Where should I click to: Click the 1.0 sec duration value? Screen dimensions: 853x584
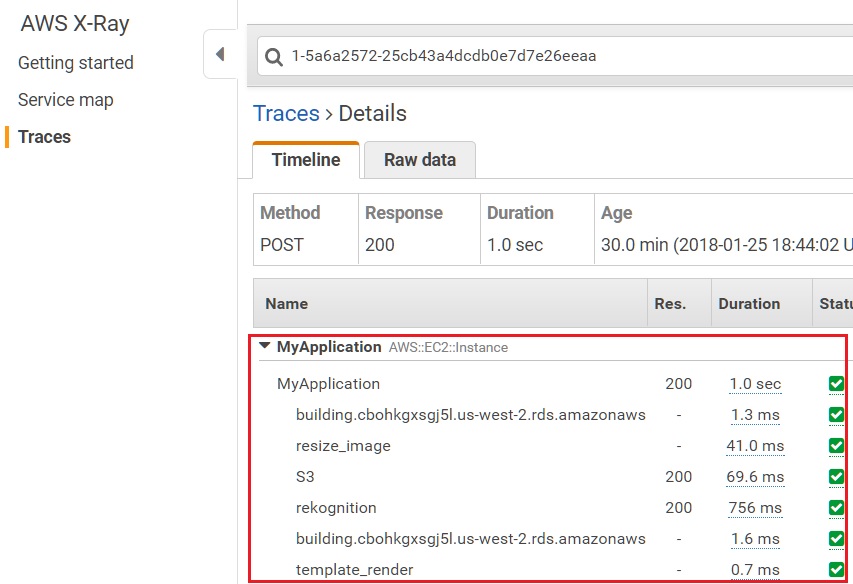755,384
